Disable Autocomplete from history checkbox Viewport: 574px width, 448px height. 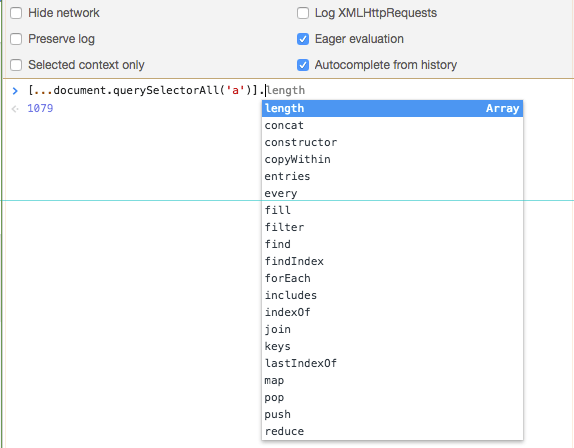coord(303,65)
